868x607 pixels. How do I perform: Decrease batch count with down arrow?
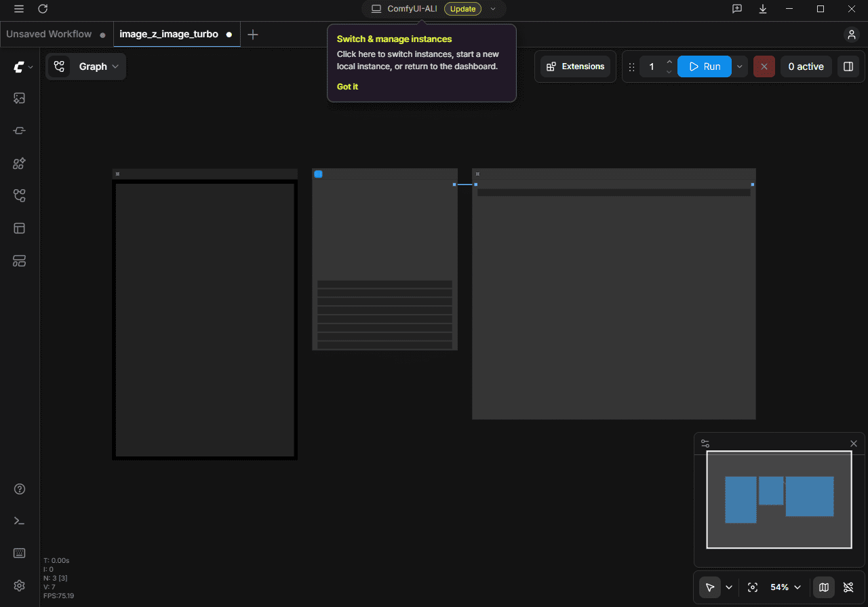point(669,71)
